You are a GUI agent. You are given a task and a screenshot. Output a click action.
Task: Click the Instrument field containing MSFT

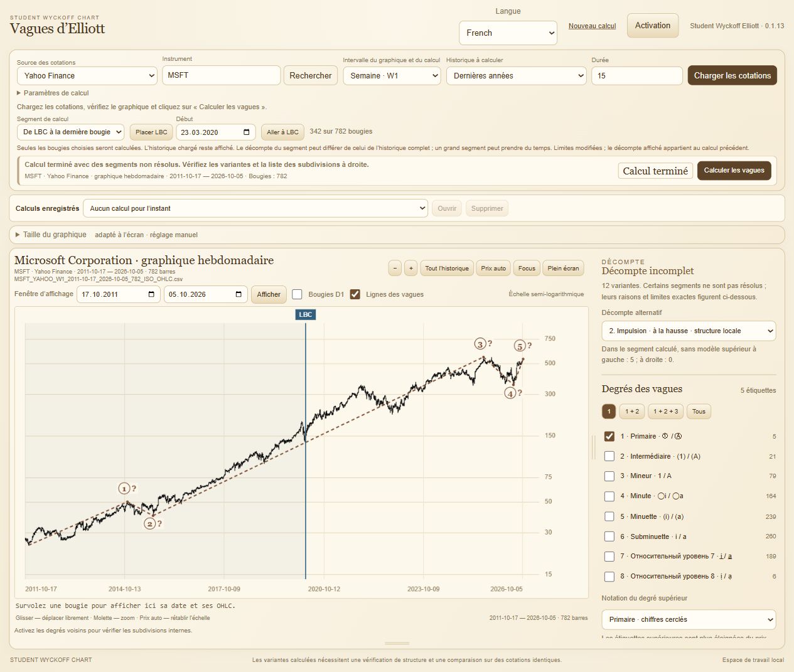[x=221, y=75]
